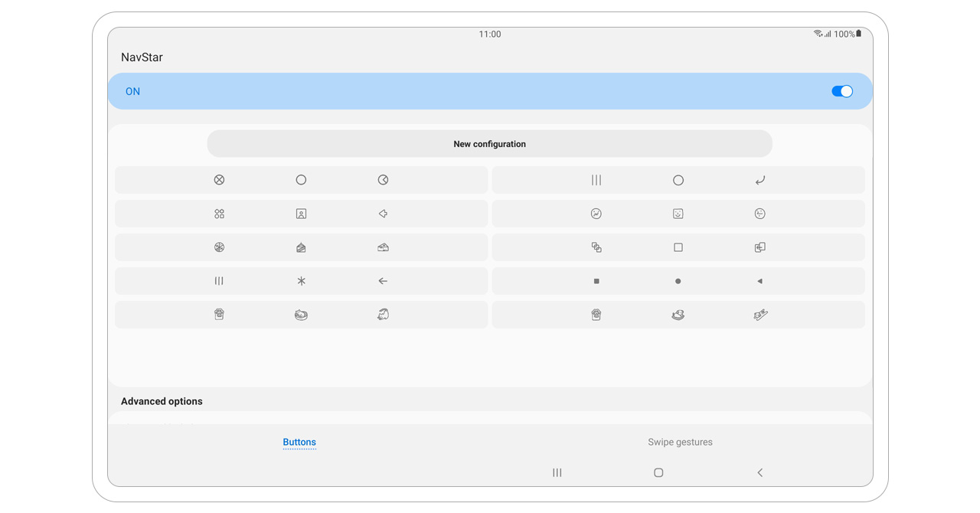Image resolution: width=980 pixels, height=513 pixels.
Task: Select the left arrow back icon
Action: [383, 281]
